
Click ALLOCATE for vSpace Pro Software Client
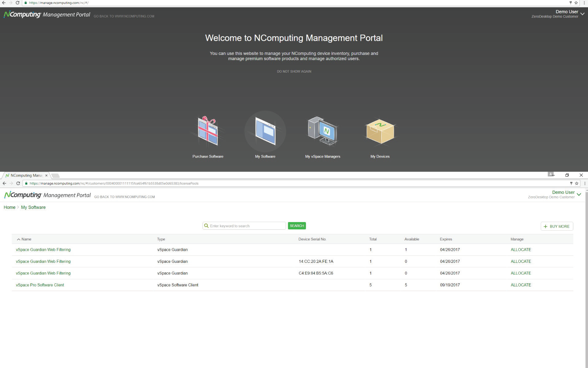coord(521,285)
